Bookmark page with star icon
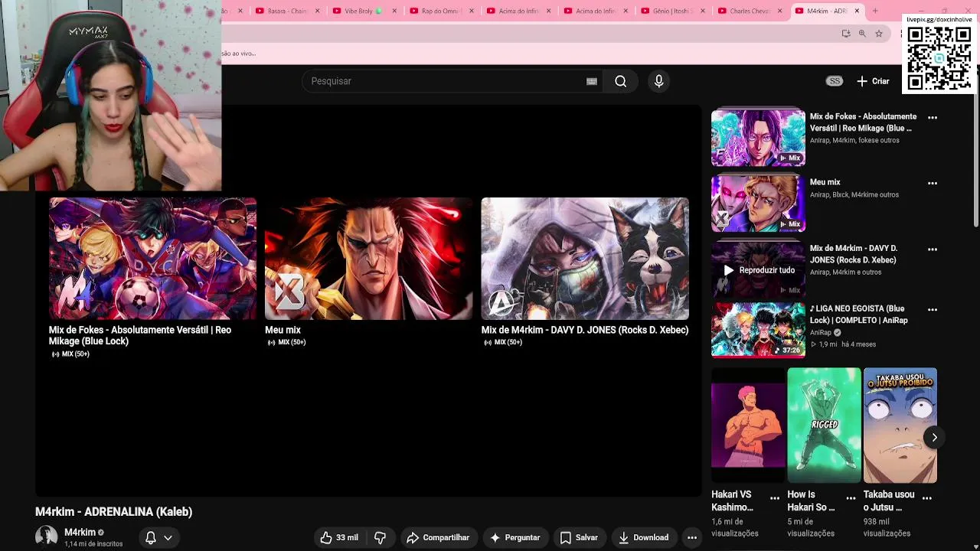 coord(879,34)
